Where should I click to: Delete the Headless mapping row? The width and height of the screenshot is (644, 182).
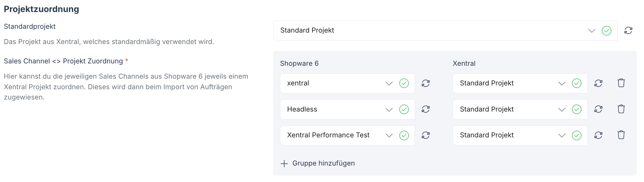621,109
